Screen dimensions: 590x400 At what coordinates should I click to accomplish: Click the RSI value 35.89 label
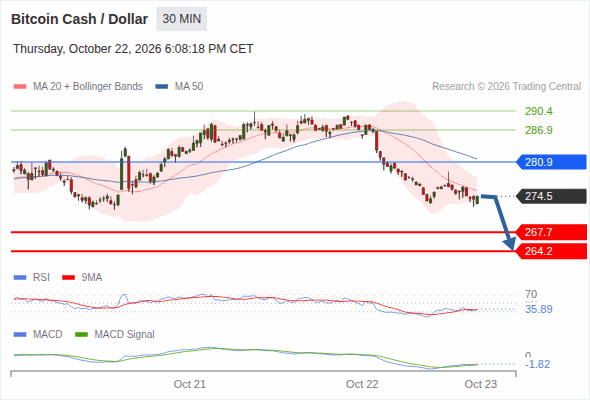pos(539,309)
